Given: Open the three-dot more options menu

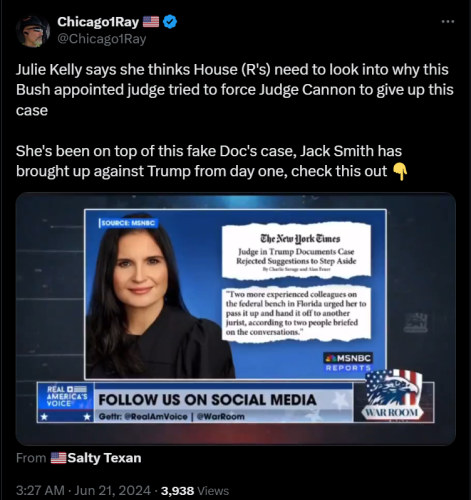Looking at the screenshot, I should 448,22.
